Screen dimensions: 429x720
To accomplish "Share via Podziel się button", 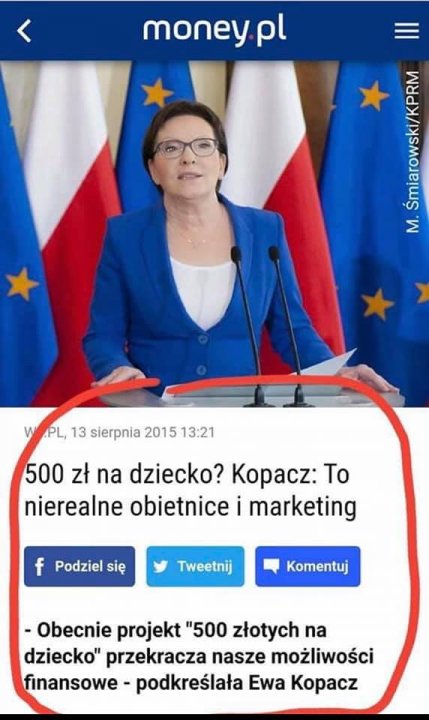I will (79, 566).
